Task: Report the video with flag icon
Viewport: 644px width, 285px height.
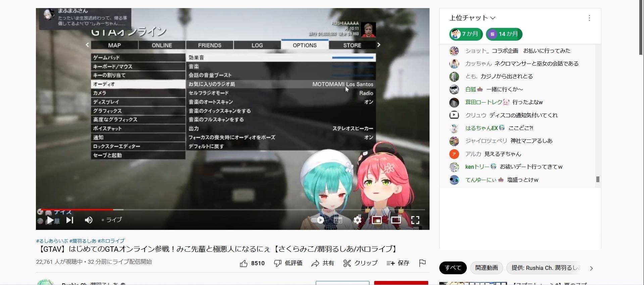Action: pos(423,263)
